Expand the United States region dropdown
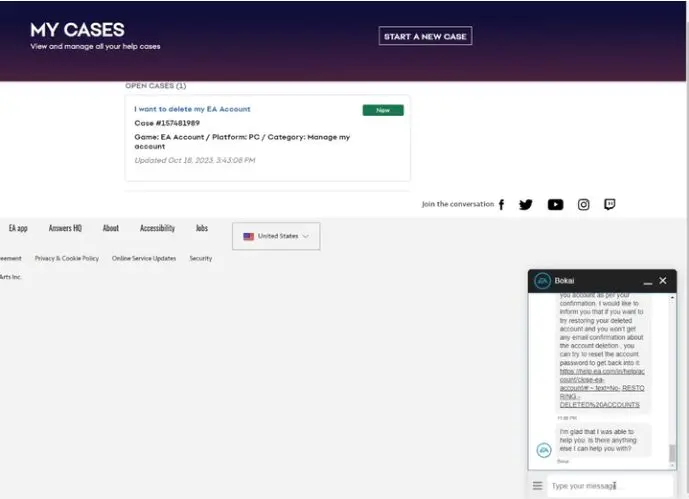689x499 pixels. 276,236
